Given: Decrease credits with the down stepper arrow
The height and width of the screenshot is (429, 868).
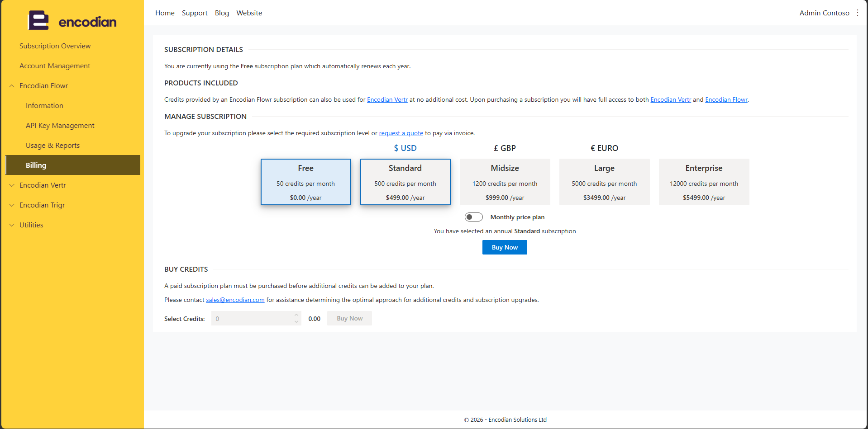Looking at the screenshot, I should point(296,322).
